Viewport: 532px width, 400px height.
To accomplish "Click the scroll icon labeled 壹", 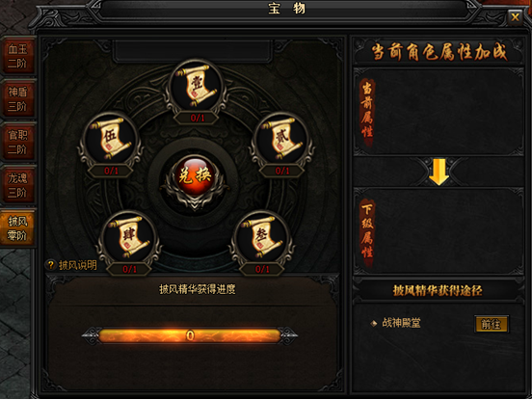I will click(x=198, y=86).
